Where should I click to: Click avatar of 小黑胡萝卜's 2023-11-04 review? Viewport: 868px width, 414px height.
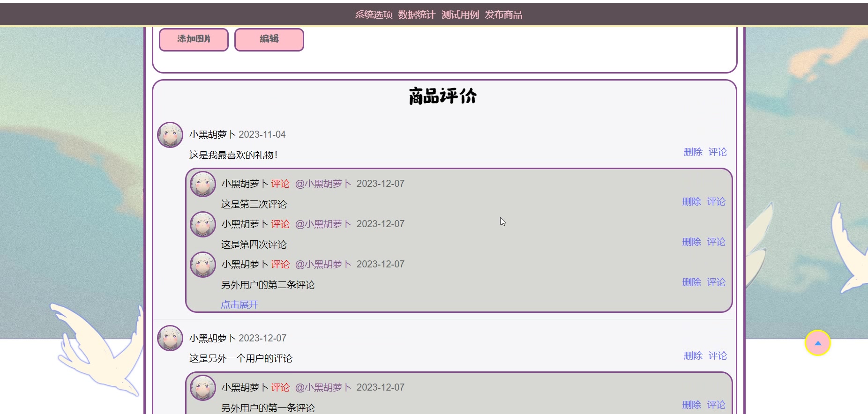(170, 135)
